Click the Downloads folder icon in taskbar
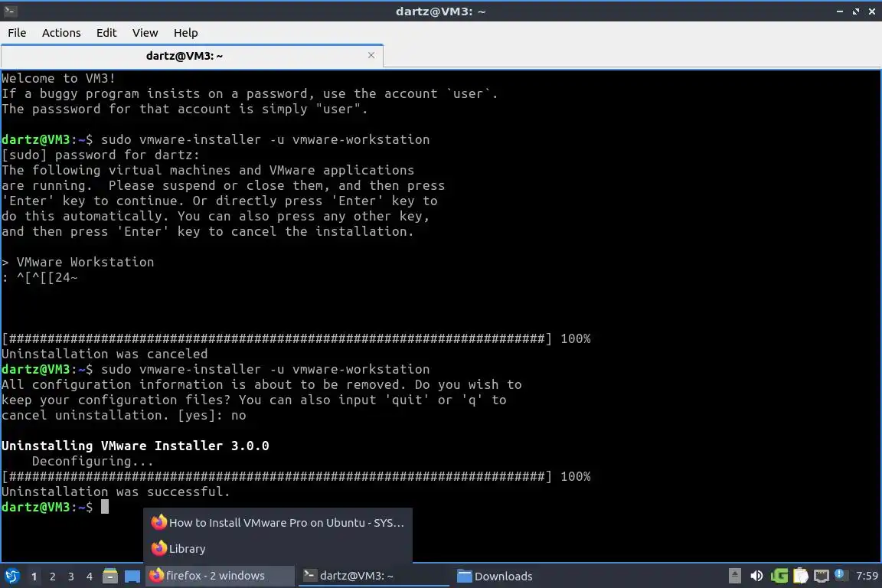 (464, 576)
